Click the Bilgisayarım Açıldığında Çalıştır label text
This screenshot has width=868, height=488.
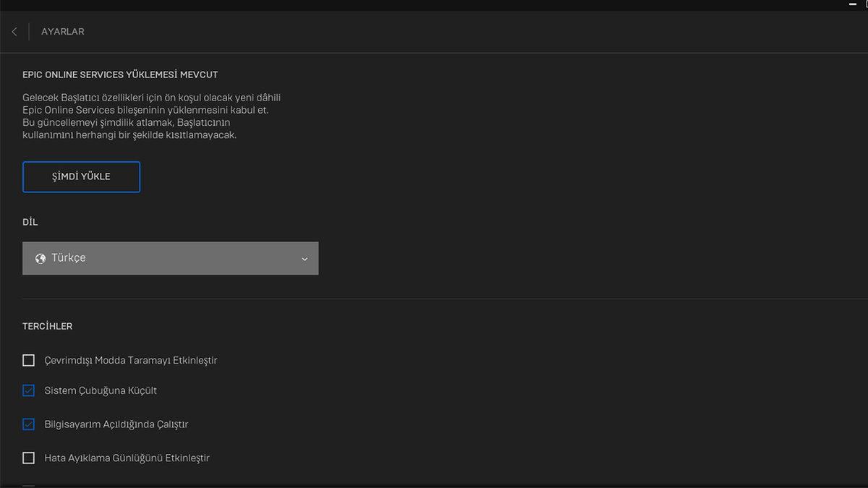tap(116, 424)
